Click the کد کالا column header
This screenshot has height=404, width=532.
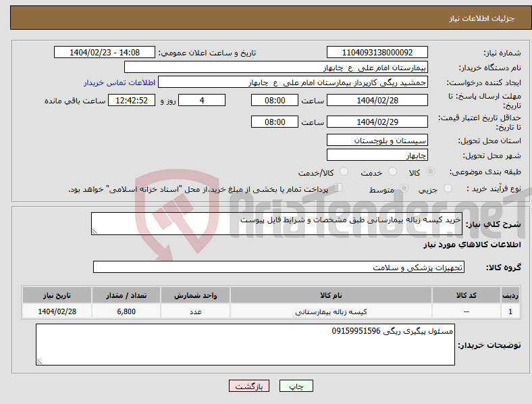[467, 295]
